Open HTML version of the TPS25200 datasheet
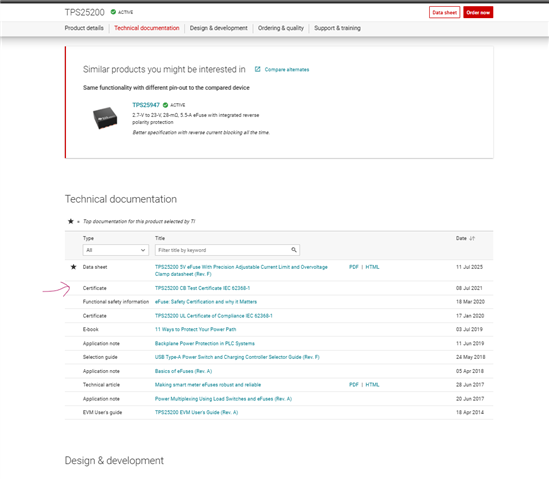This screenshot has width=549, height=479. 372,267
